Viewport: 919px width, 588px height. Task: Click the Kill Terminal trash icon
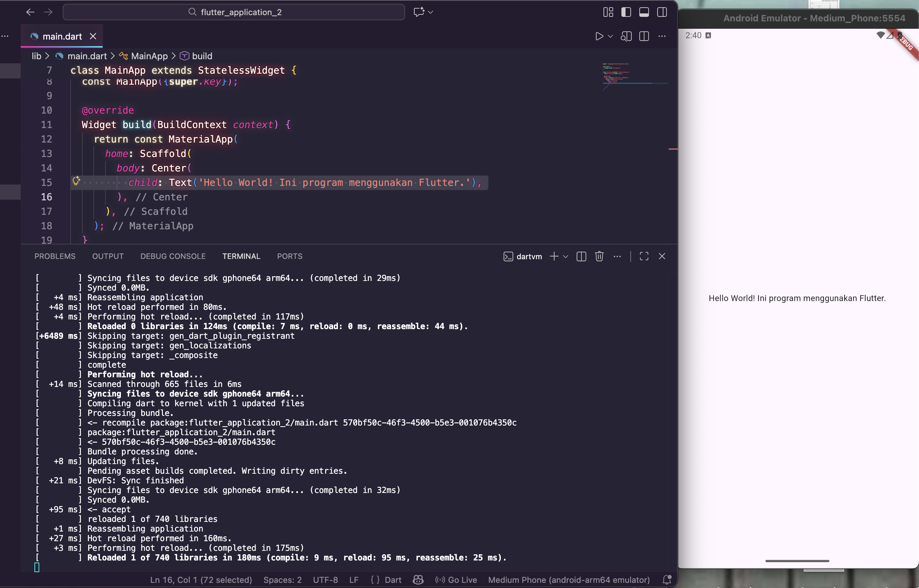(599, 256)
